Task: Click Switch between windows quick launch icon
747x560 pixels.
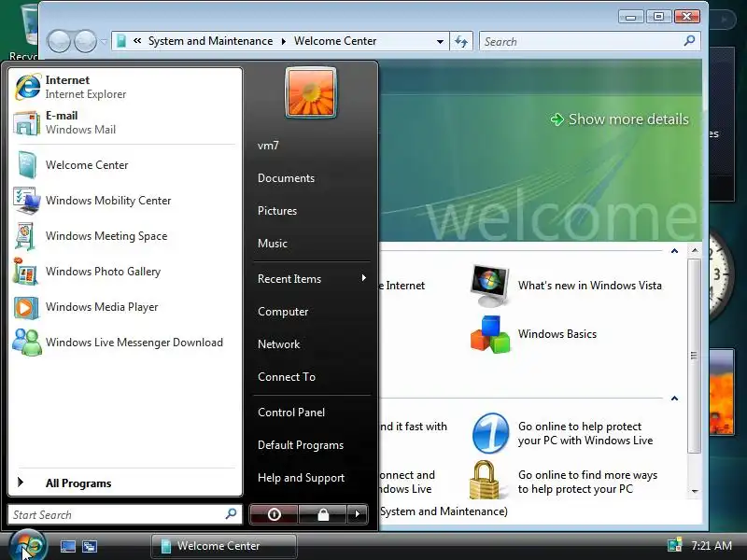Action: pyautogui.click(x=90, y=546)
